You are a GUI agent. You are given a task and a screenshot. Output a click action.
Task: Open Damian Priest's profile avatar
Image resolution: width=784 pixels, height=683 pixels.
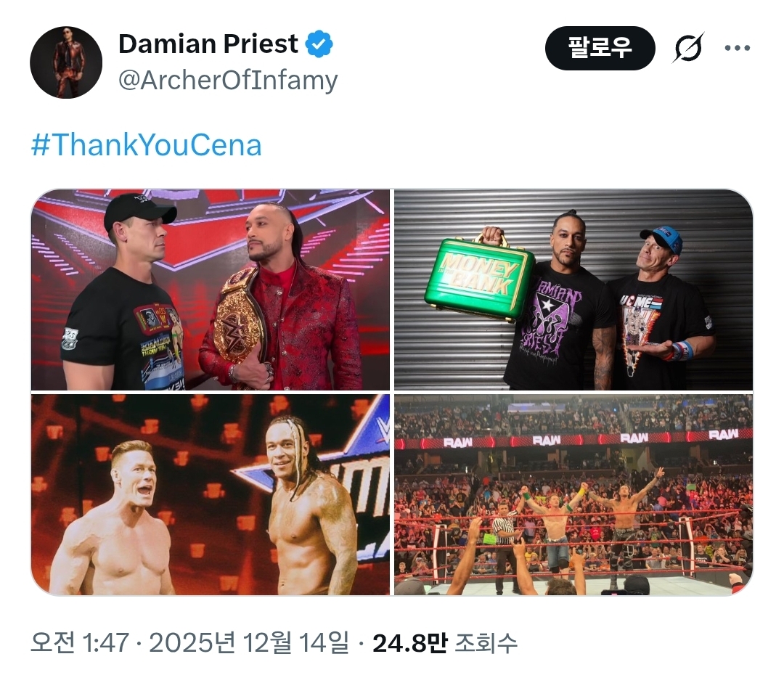(66, 62)
